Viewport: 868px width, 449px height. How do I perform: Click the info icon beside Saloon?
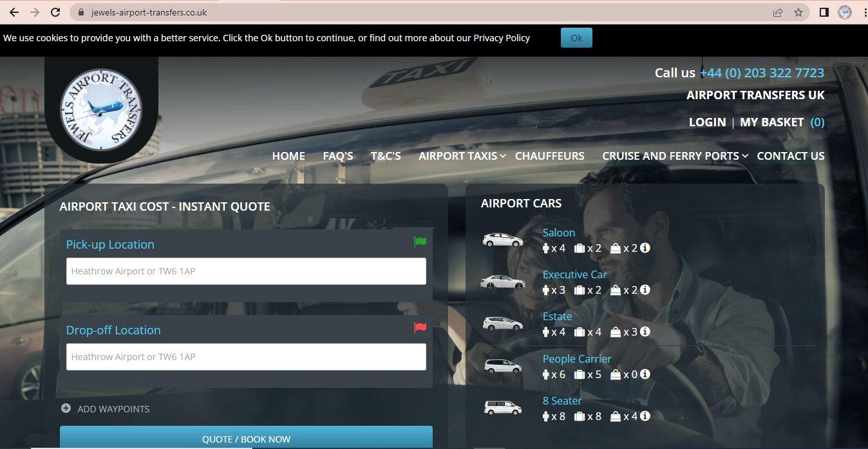pyautogui.click(x=645, y=248)
